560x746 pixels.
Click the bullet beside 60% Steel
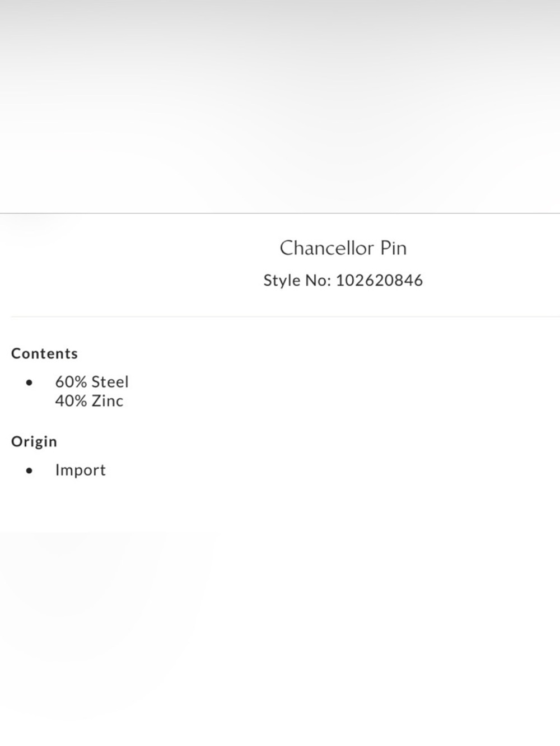tap(29, 383)
